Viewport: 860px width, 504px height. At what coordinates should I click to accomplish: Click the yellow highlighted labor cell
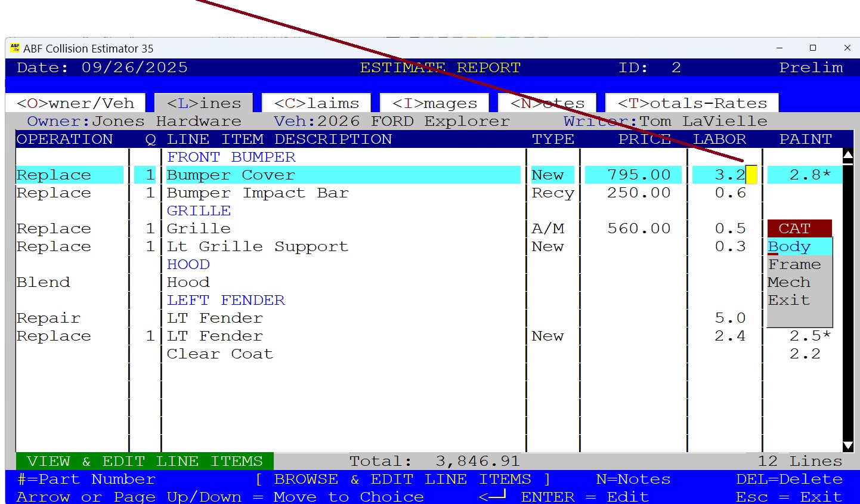pyautogui.click(x=753, y=174)
